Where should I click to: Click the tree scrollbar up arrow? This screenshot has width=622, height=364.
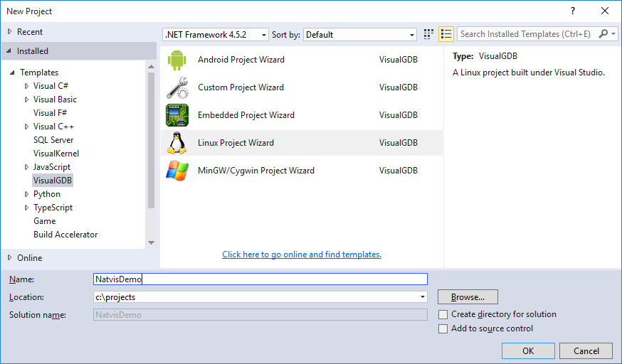(x=151, y=67)
